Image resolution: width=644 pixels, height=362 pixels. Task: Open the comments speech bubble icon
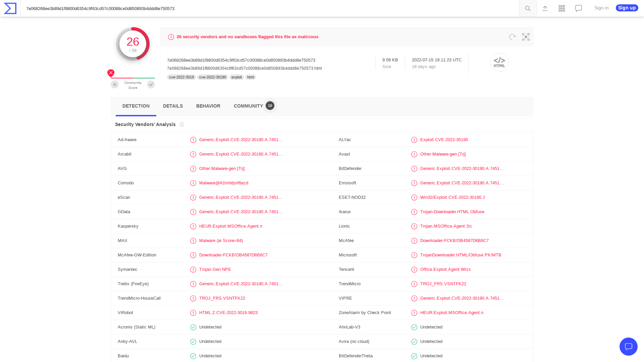click(579, 8)
